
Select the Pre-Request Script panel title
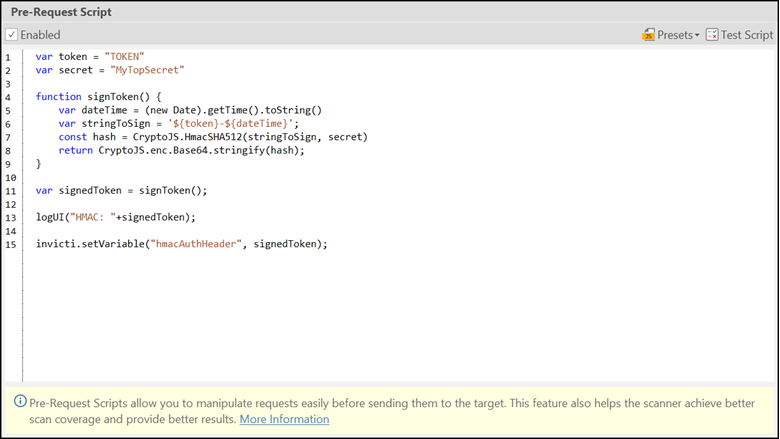[x=61, y=12]
